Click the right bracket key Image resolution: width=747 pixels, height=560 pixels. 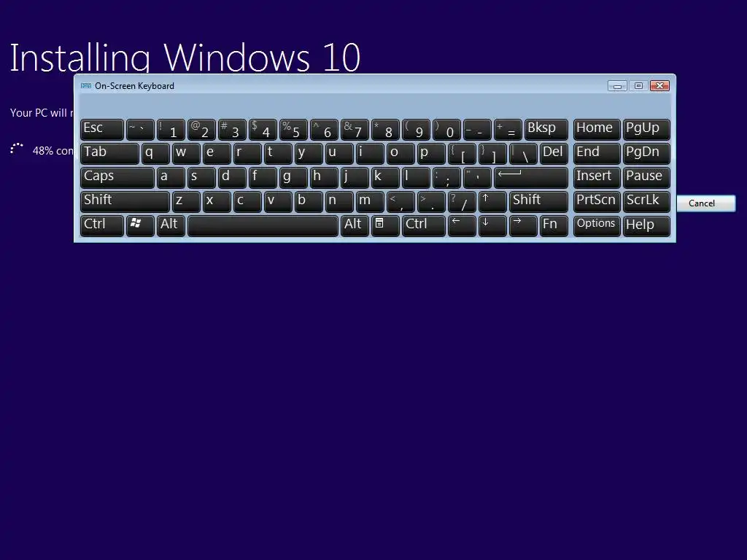pyautogui.click(x=492, y=153)
